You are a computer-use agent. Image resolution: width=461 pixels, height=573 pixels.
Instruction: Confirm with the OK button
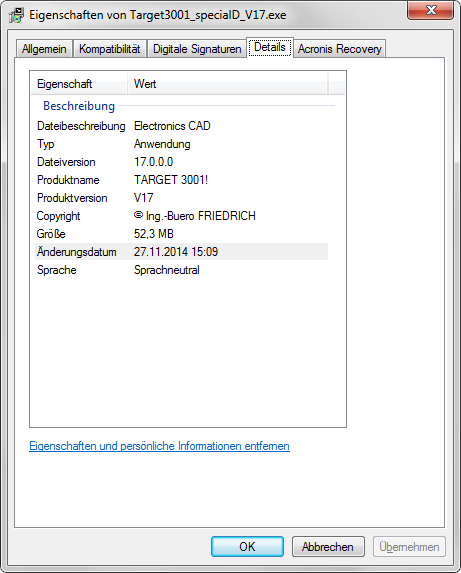click(x=247, y=547)
